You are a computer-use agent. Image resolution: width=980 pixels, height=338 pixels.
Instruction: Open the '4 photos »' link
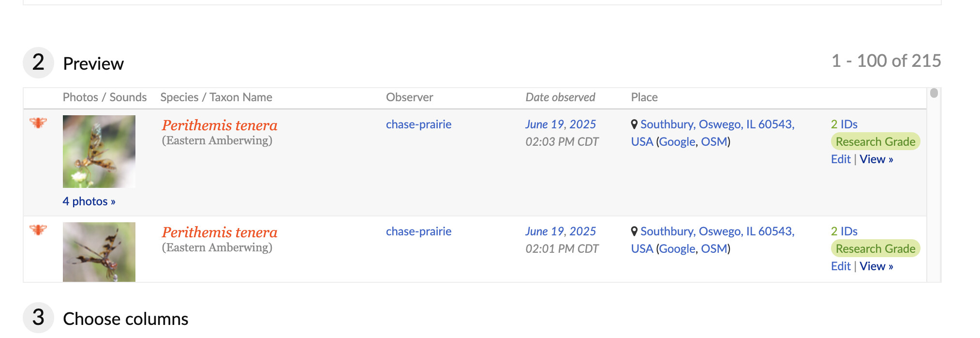coord(89,201)
